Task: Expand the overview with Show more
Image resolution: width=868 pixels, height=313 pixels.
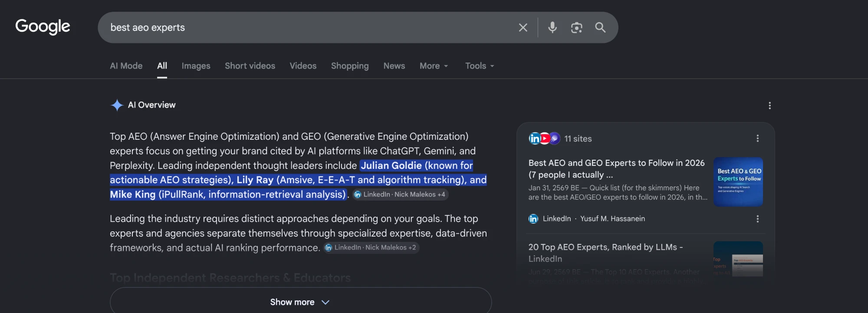Action: pyautogui.click(x=300, y=302)
